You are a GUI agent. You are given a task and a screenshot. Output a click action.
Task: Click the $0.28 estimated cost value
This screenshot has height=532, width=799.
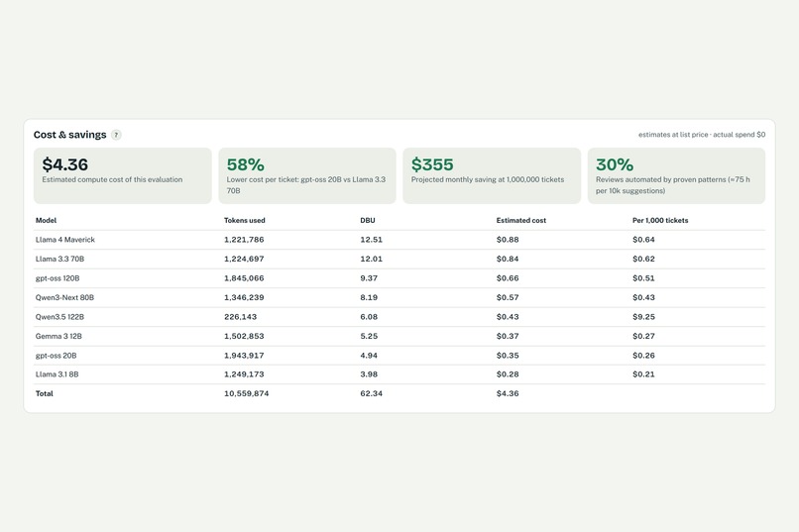click(508, 374)
